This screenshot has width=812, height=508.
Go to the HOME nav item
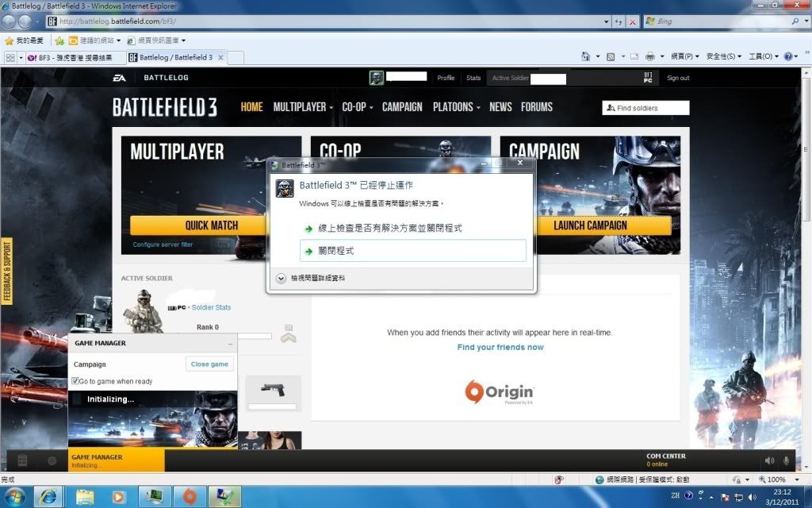(251, 107)
